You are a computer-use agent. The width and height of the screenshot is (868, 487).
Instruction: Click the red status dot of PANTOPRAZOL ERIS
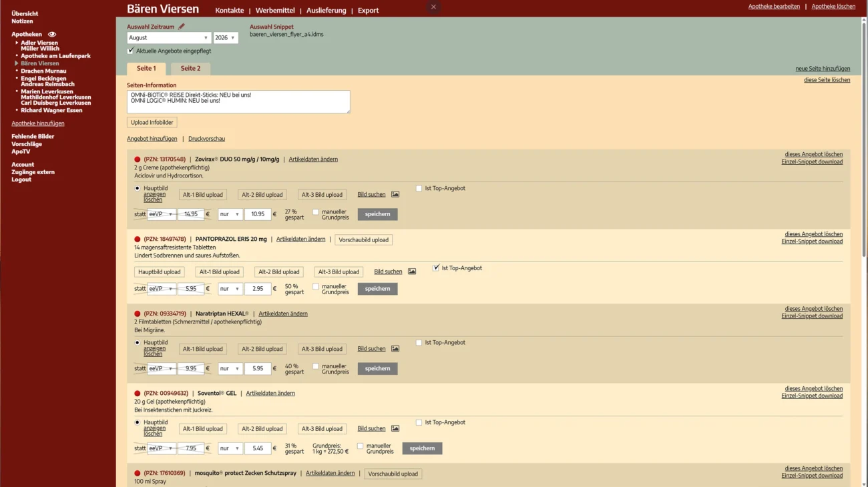point(138,239)
